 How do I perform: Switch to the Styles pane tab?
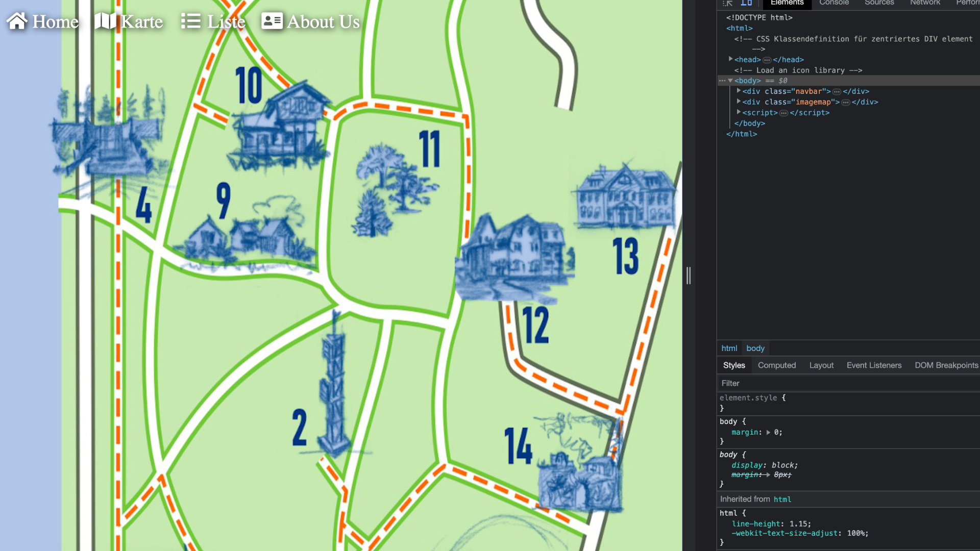(x=734, y=365)
